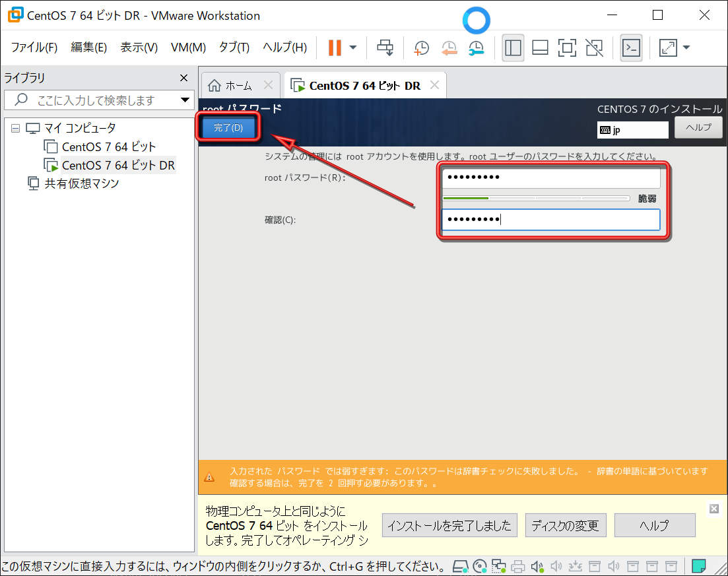The image size is (728, 576).
Task: Click インストールを完了しました button
Action: [449, 526]
